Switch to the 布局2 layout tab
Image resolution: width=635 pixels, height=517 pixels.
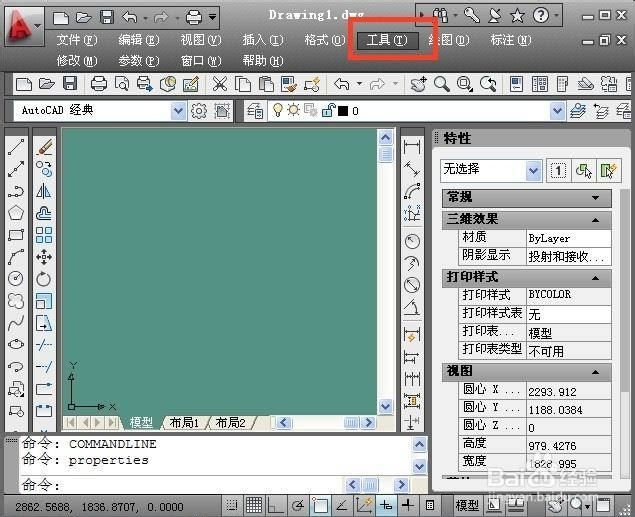pos(231,423)
